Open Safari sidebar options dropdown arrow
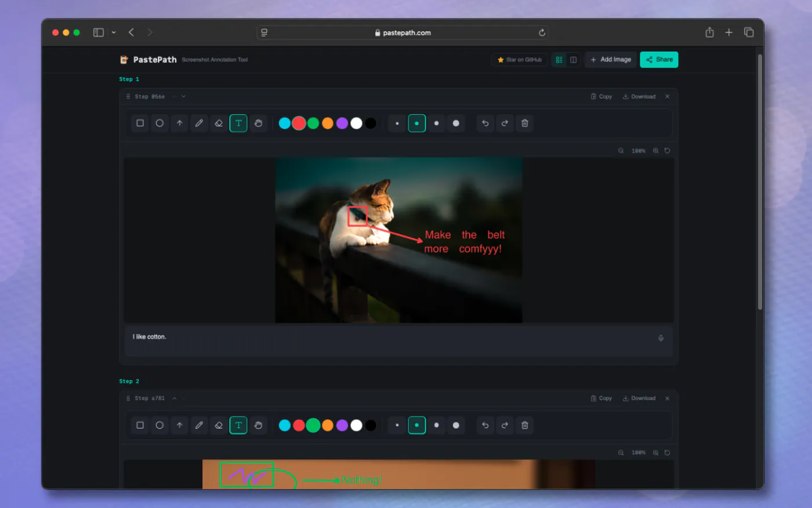This screenshot has height=508, width=812. 114,32
